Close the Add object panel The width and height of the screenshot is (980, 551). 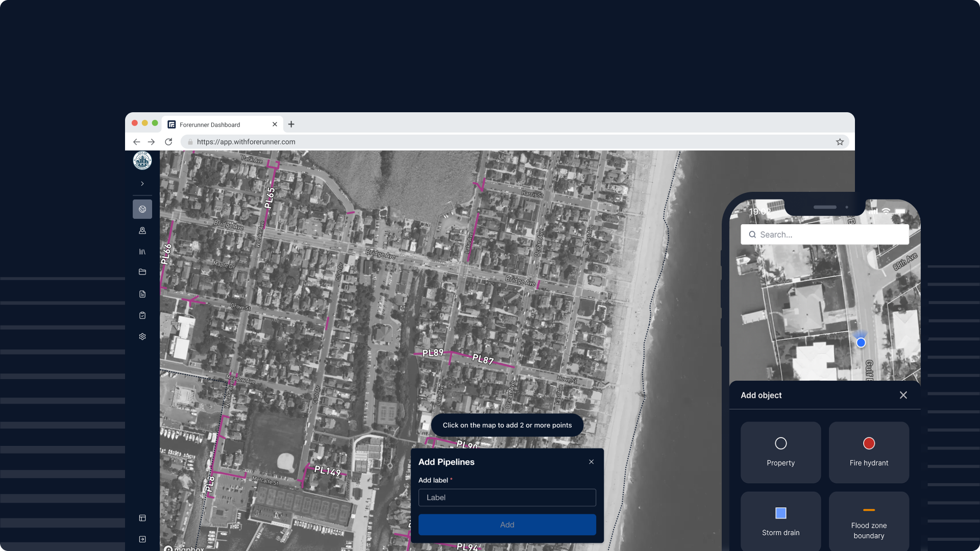coord(903,395)
